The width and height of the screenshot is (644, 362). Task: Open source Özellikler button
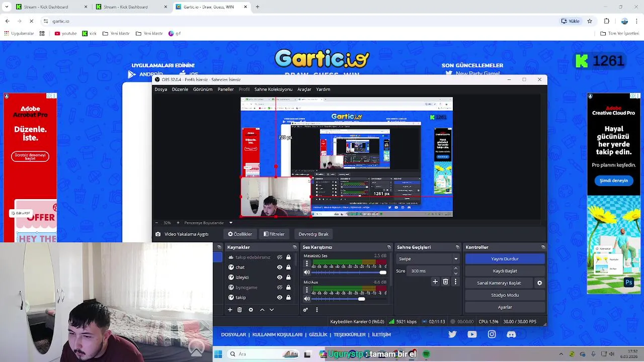point(239,234)
